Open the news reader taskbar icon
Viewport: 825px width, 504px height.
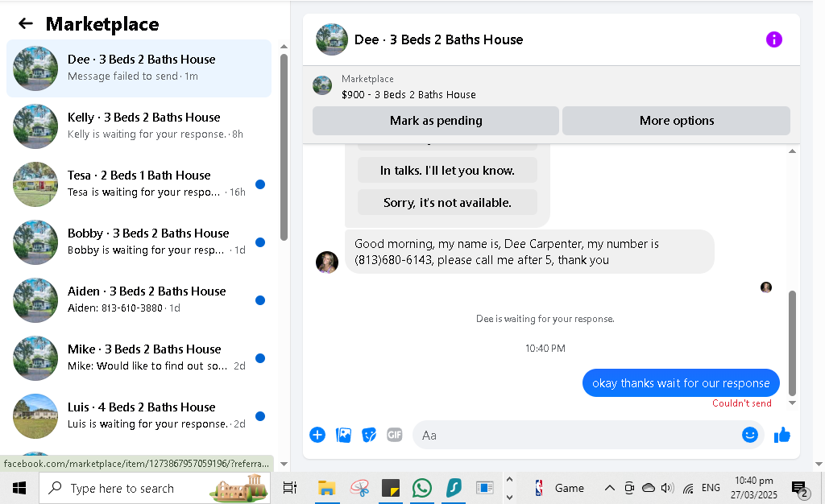[x=484, y=488]
